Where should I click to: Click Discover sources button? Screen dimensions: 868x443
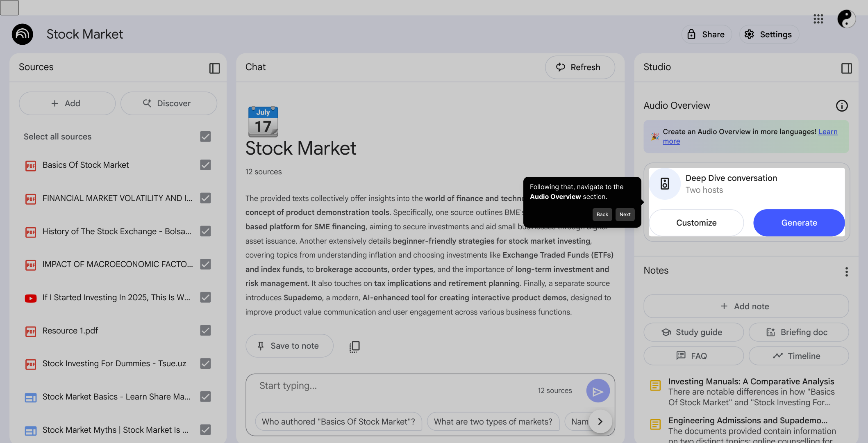click(x=168, y=103)
